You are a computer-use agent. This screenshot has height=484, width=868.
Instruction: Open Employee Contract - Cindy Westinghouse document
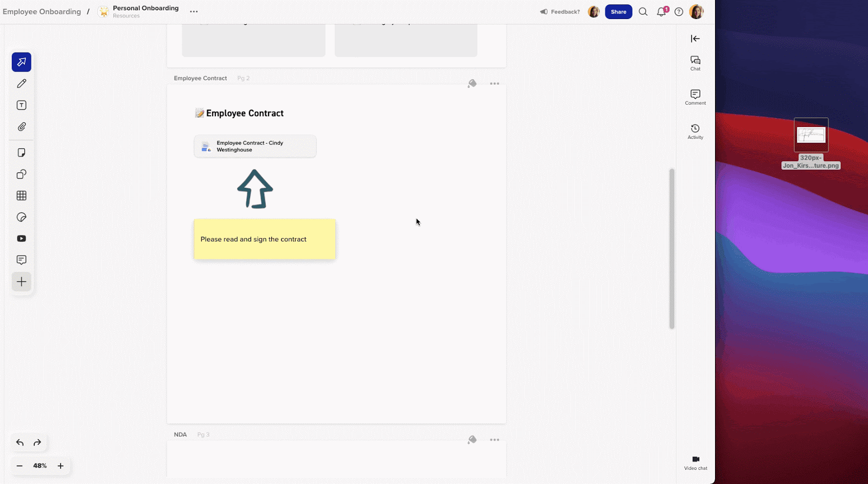(x=255, y=147)
